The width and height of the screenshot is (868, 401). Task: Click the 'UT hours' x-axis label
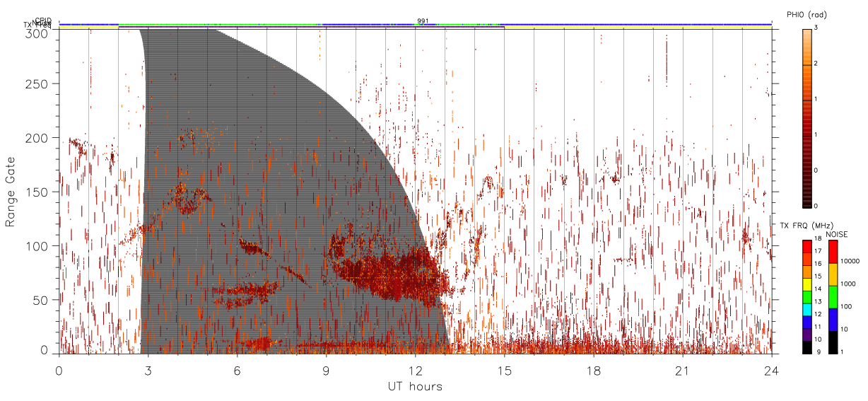click(x=415, y=386)
